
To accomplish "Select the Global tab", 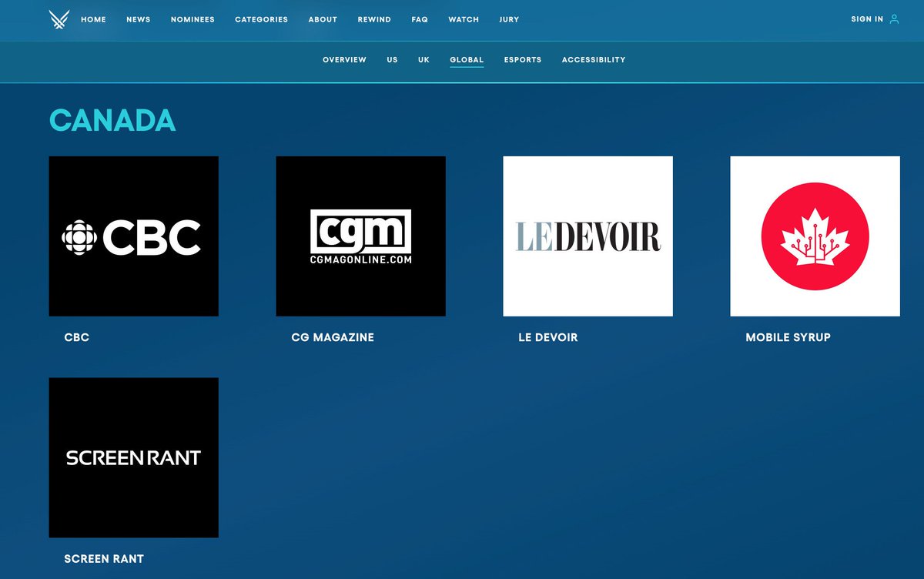I will (x=467, y=60).
